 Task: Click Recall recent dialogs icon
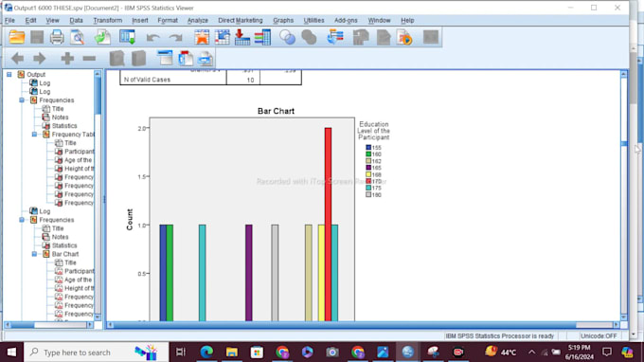point(127,37)
